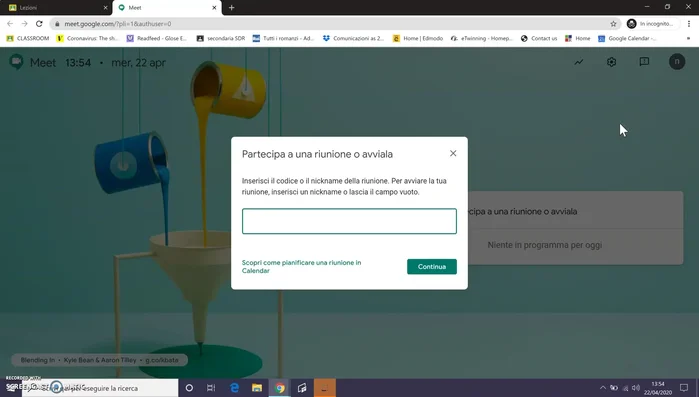Image resolution: width=699 pixels, height=397 pixels.
Task: Open the incognito profile indicator
Action: click(x=650, y=24)
